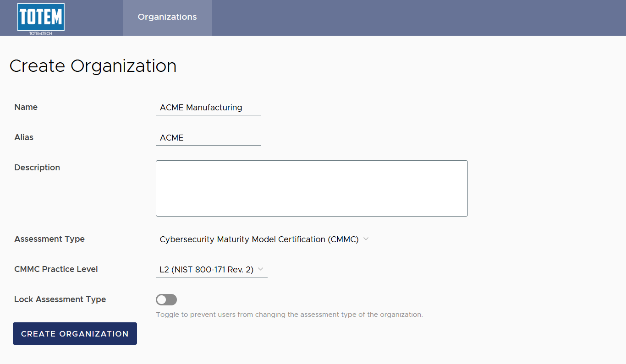
Task: Click the Assessment Type label
Action: [x=49, y=239]
